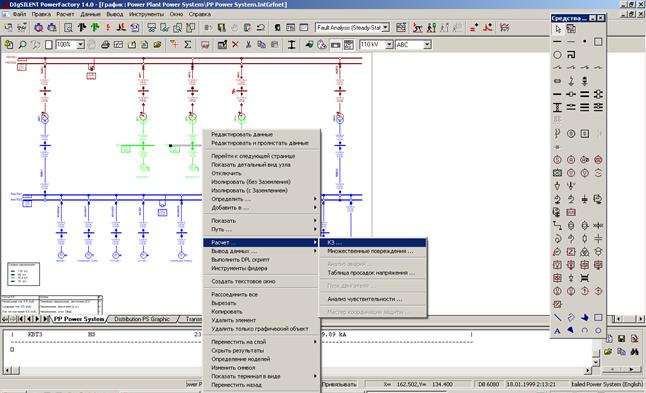
Task: Click the output window's left scroll arrow
Action: pos(6,370)
